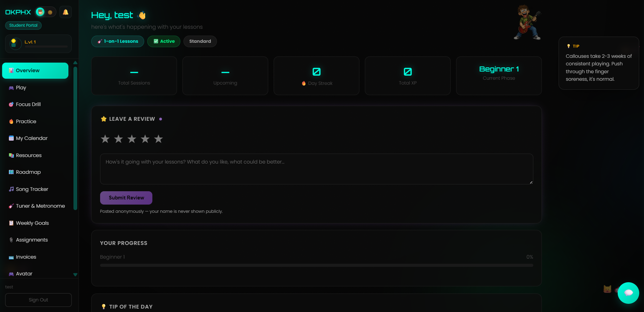Click the Sign Out button

pos(38,300)
